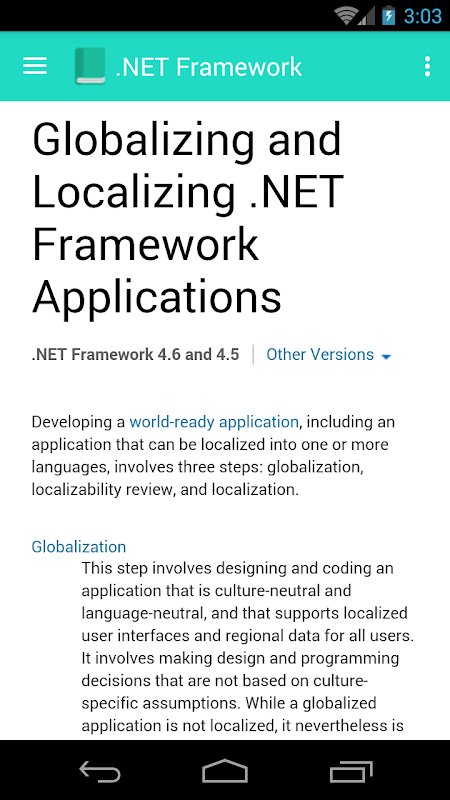Screen dimensions: 450x800
Task: Tap the cellular signal icon
Action: click(x=367, y=16)
